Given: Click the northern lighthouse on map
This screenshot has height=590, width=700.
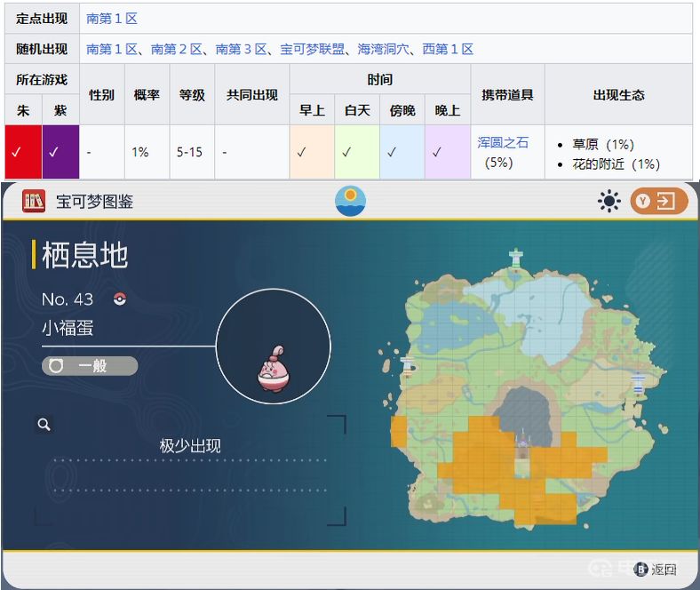Looking at the screenshot, I should tap(516, 259).
